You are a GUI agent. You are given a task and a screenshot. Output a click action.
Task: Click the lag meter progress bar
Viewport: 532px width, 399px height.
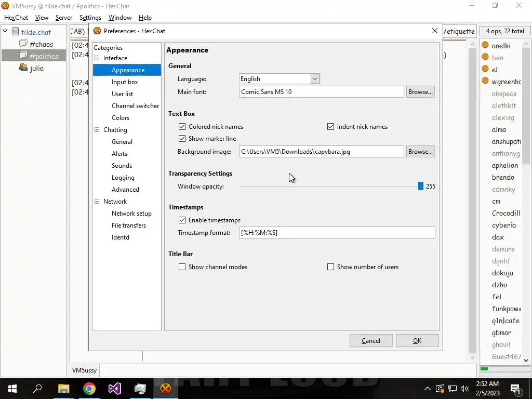pyautogui.click(x=504, y=369)
